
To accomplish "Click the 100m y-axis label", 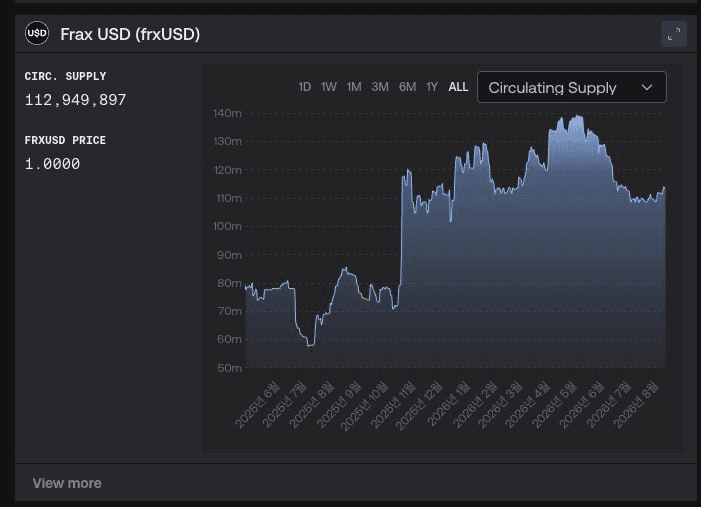I will click(227, 226).
